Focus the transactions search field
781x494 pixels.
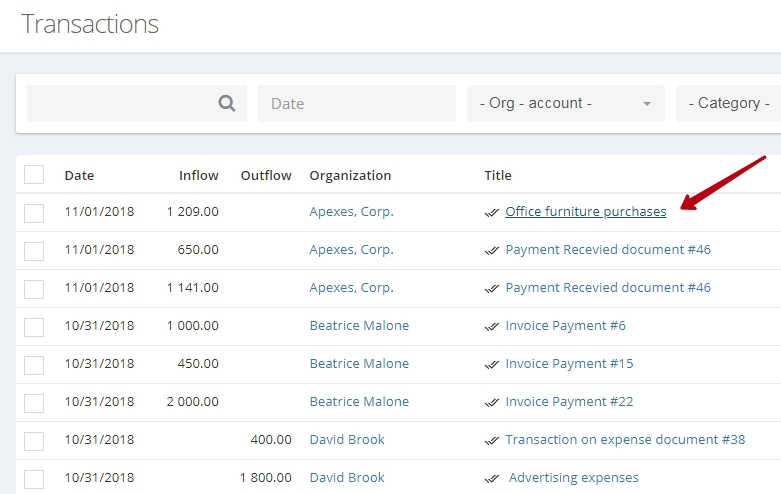pos(137,103)
